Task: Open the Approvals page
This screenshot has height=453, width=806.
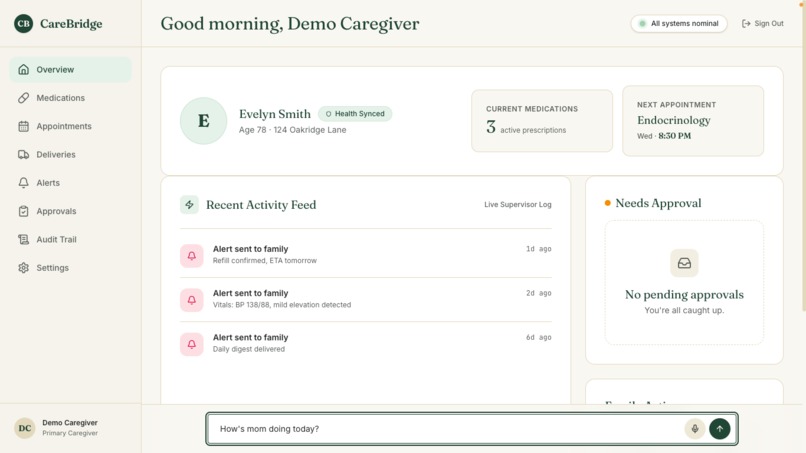Action: (x=70, y=211)
